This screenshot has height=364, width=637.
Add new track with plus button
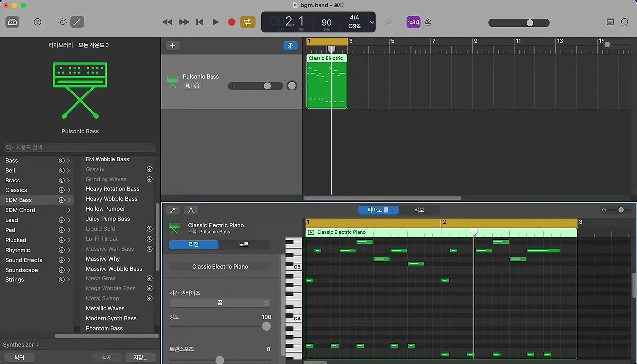[x=172, y=46]
